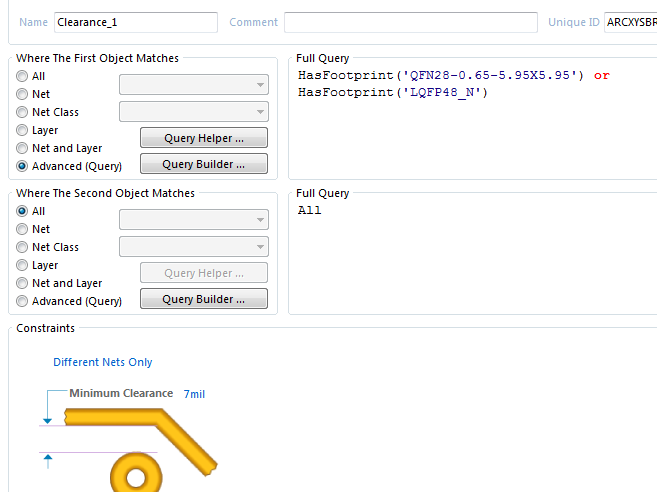Viewport: 657px width, 492px height.
Task: Select Net and Layer for first object
Action: pyautogui.click(x=22, y=148)
